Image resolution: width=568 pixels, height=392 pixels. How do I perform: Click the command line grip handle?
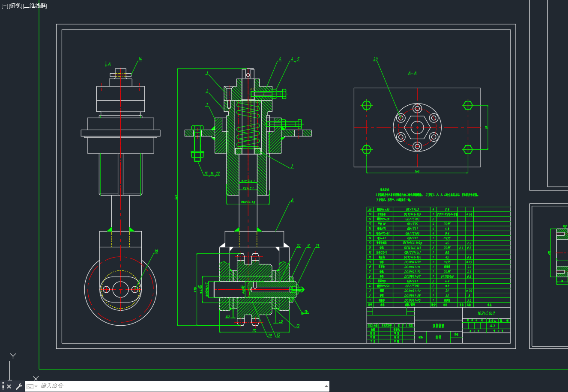coord(3,386)
